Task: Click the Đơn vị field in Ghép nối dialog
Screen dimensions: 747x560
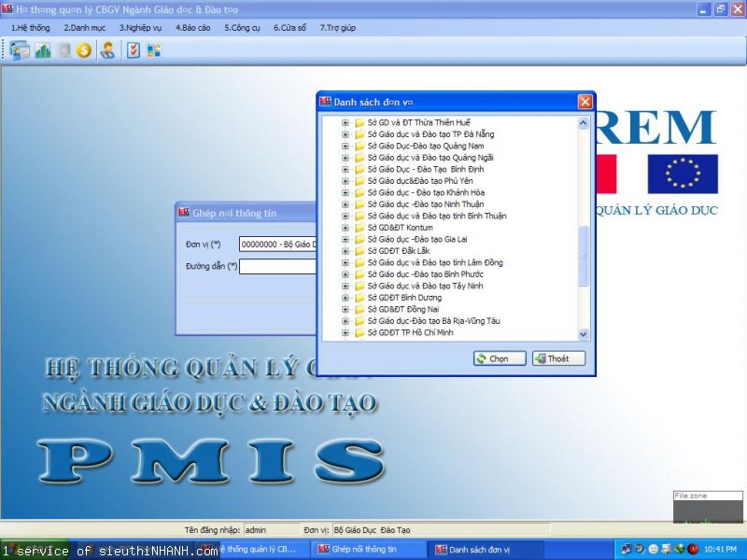Action: (x=277, y=245)
